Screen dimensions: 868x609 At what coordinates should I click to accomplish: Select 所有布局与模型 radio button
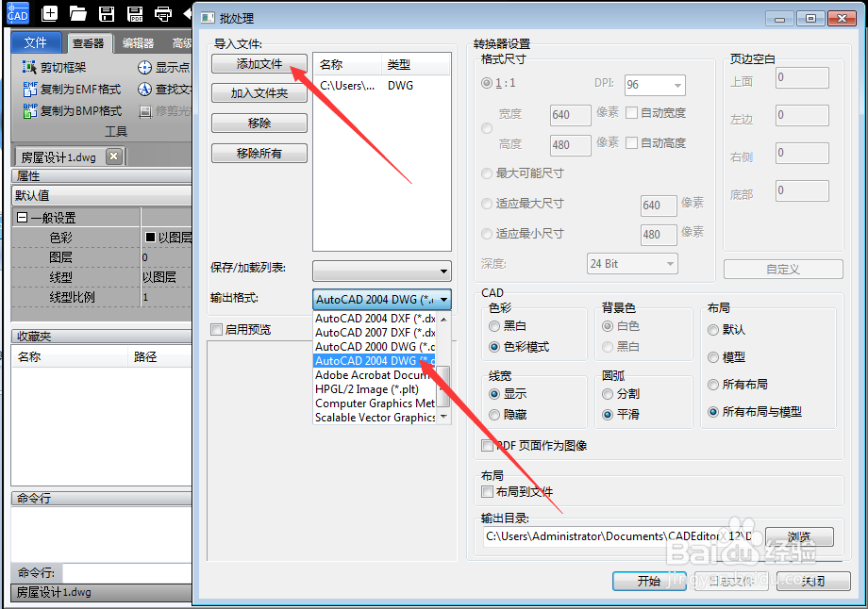click(713, 412)
